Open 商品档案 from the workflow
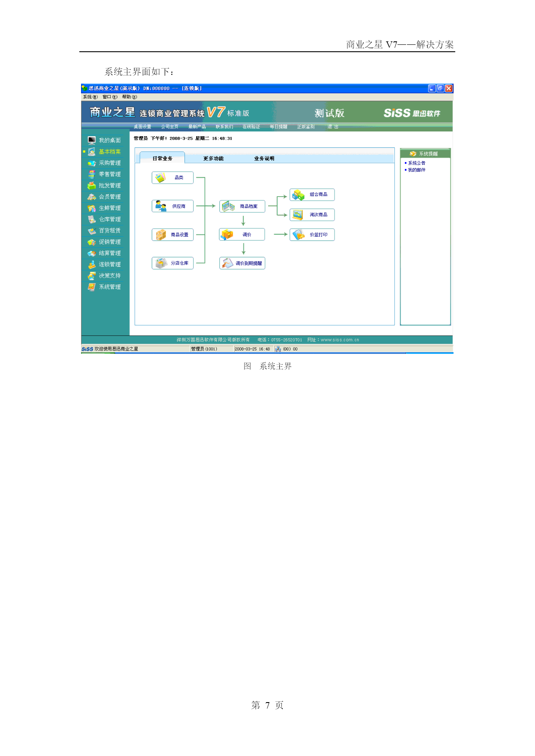 (x=242, y=206)
